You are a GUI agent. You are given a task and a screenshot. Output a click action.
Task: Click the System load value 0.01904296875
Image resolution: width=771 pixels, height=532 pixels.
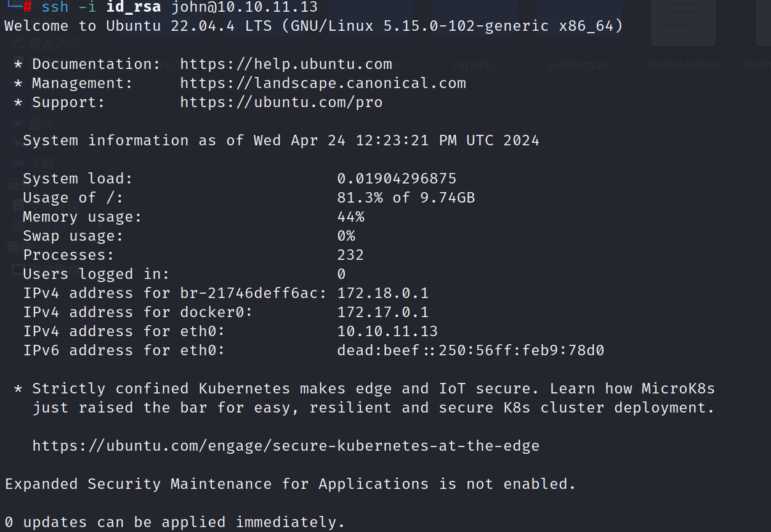pyautogui.click(x=397, y=179)
